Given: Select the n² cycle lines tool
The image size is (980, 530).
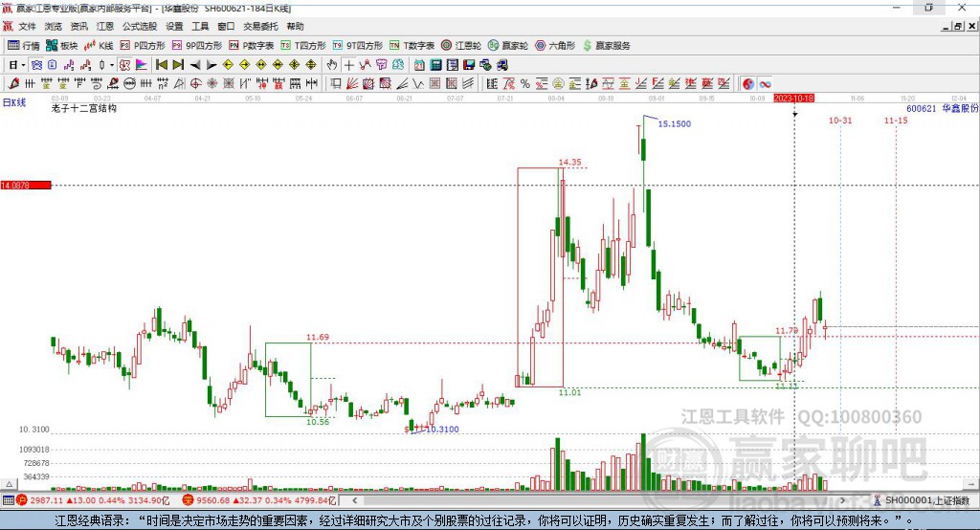Looking at the screenshot, I should [x=163, y=84].
